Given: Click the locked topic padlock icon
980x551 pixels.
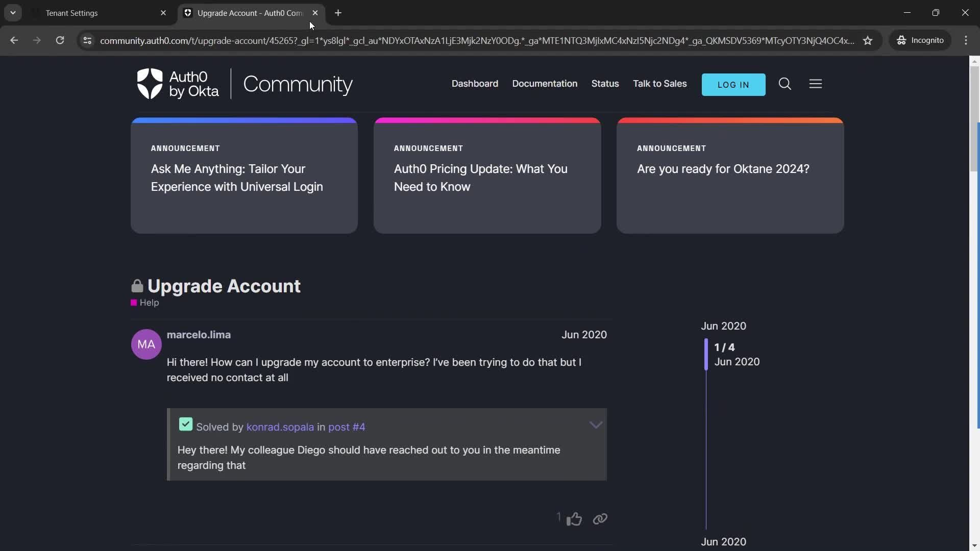Looking at the screenshot, I should point(137,286).
